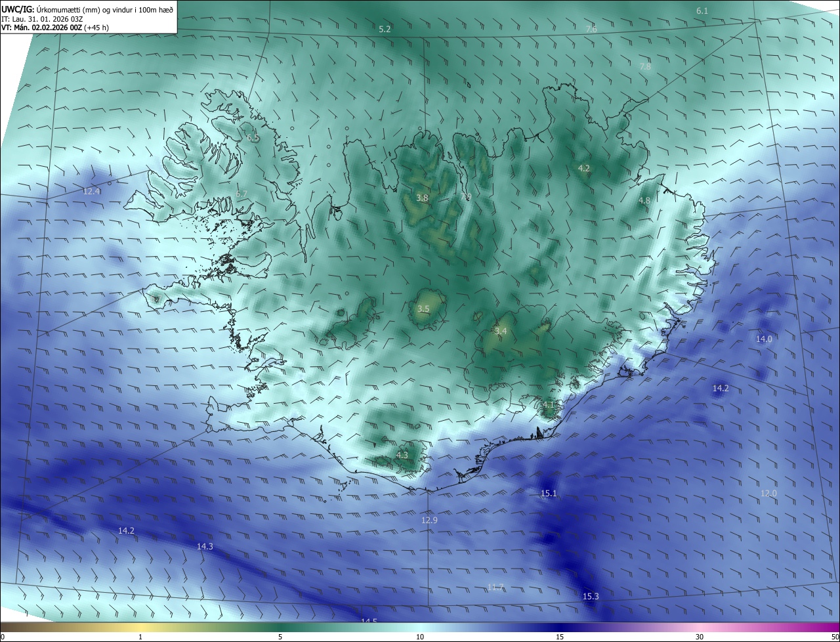
Task: Click the 6.5 value label
Action: click(253, 138)
